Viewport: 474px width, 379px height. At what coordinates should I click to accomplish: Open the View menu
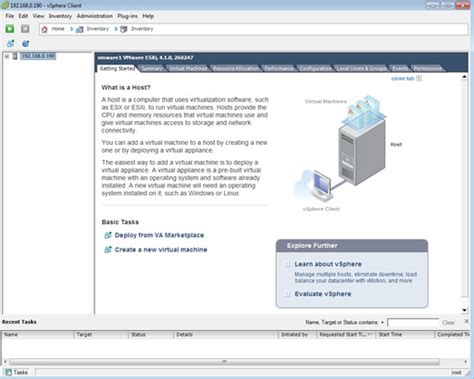pyautogui.click(x=38, y=16)
